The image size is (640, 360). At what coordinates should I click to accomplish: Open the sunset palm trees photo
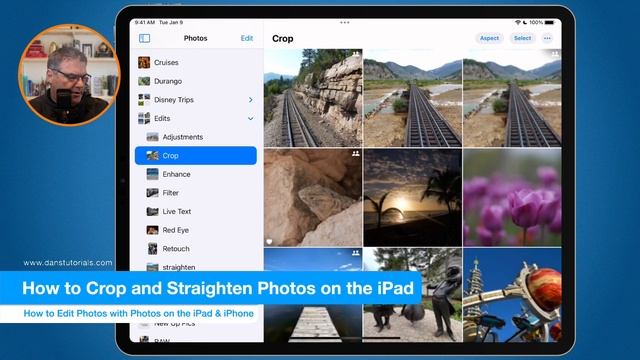coord(413,198)
